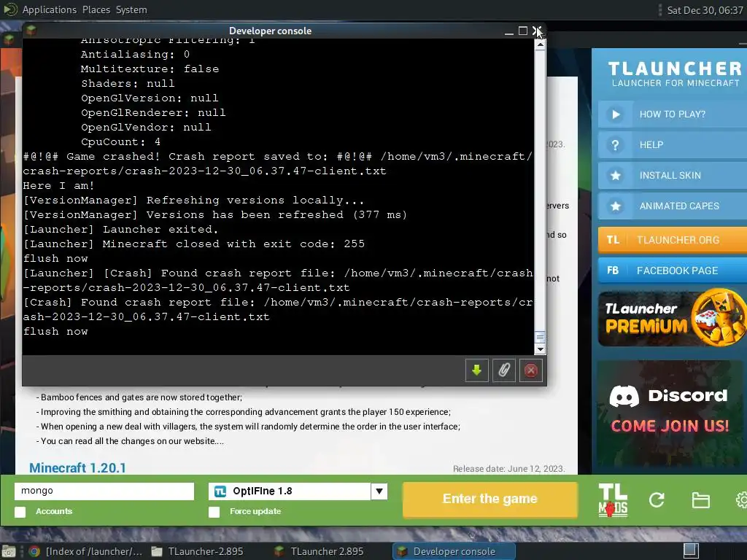This screenshot has height=560, width=747.
Task: Open the FACEBOOK PAGE link button
Action: coord(673,271)
